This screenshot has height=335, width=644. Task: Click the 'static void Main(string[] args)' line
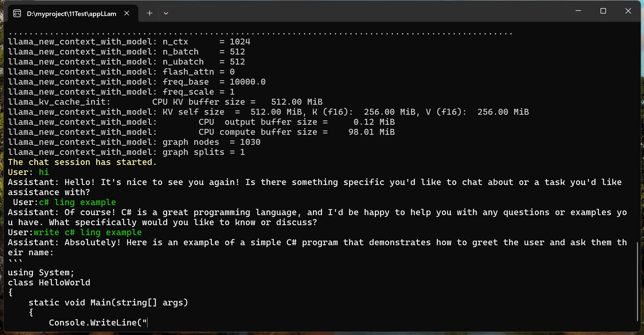108,303
